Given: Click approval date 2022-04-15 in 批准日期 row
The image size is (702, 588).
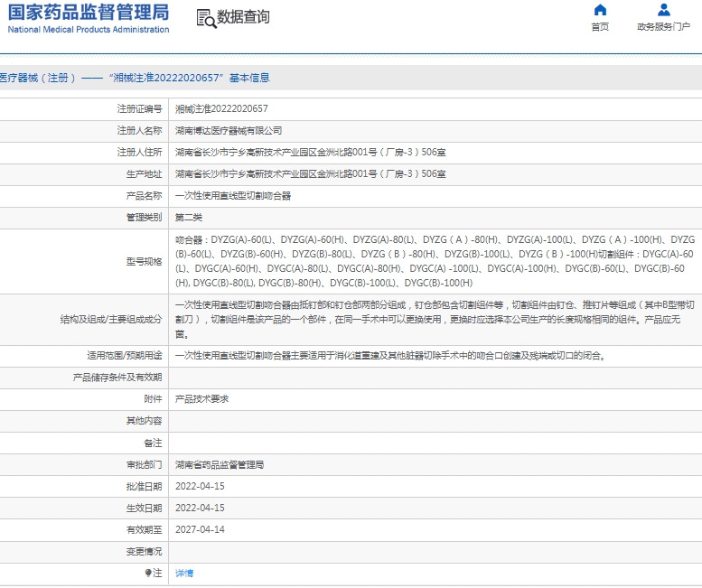Looking at the screenshot, I should [x=200, y=486].
